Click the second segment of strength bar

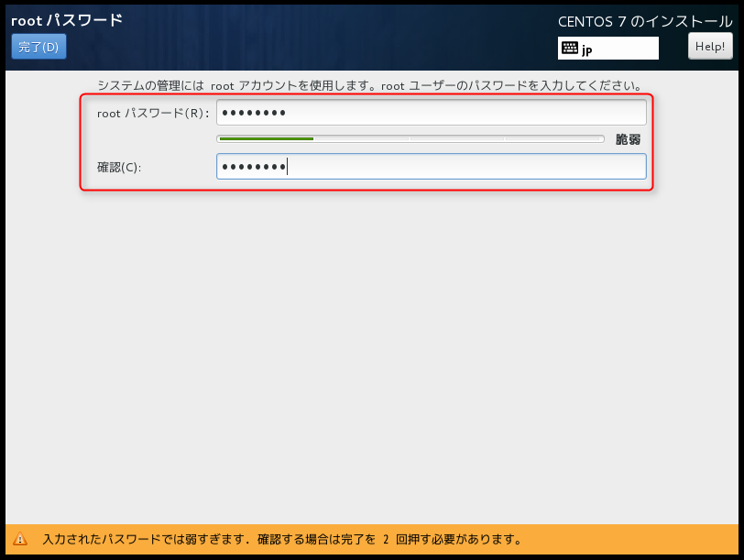coord(362,139)
